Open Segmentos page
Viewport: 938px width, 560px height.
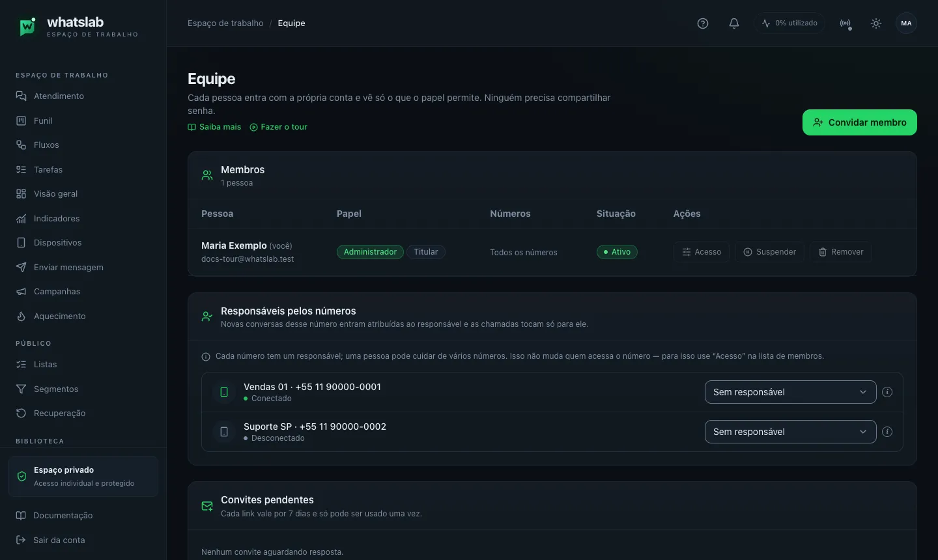[56, 389]
